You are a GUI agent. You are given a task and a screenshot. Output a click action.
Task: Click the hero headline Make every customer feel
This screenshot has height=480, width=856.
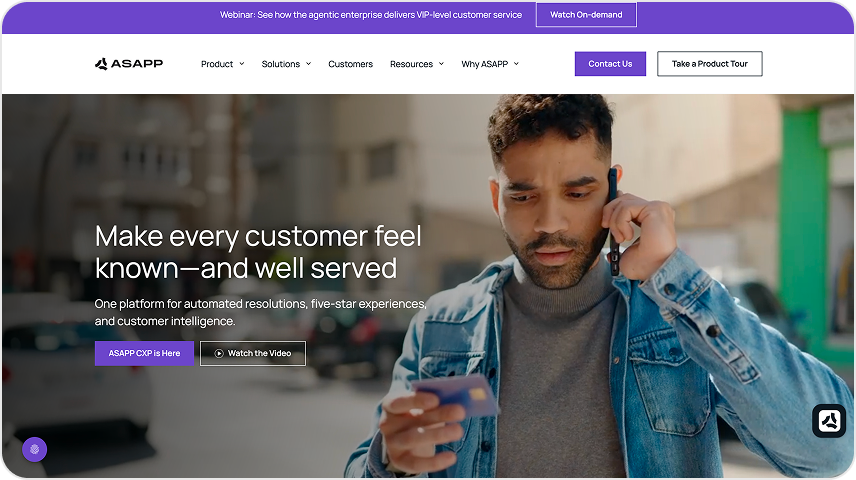[258, 236]
